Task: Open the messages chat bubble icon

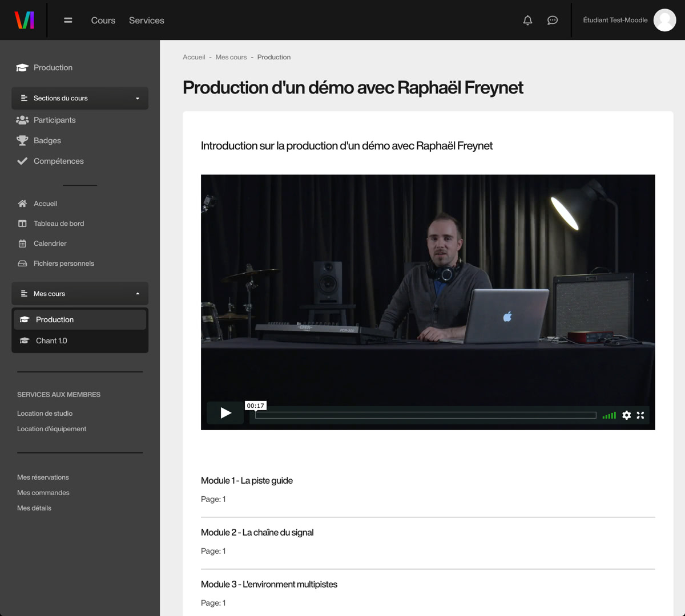Action: pyautogui.click(x=552, y=21)
